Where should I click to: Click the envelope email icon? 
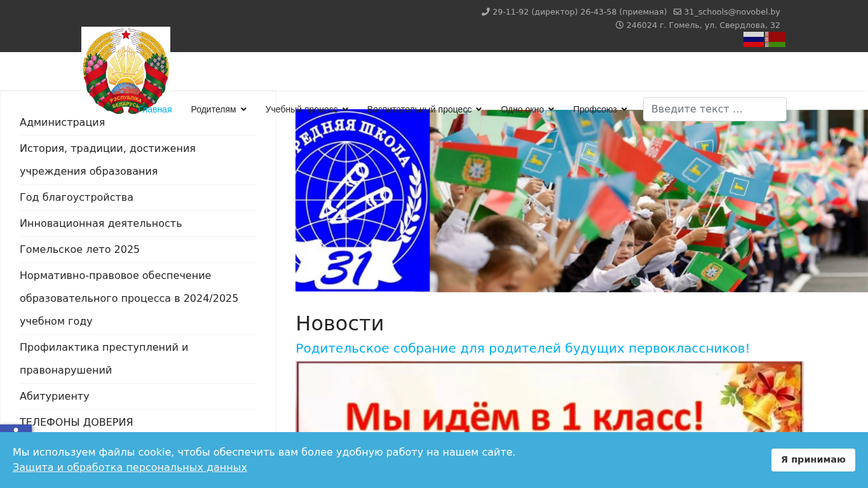point(677,11)
